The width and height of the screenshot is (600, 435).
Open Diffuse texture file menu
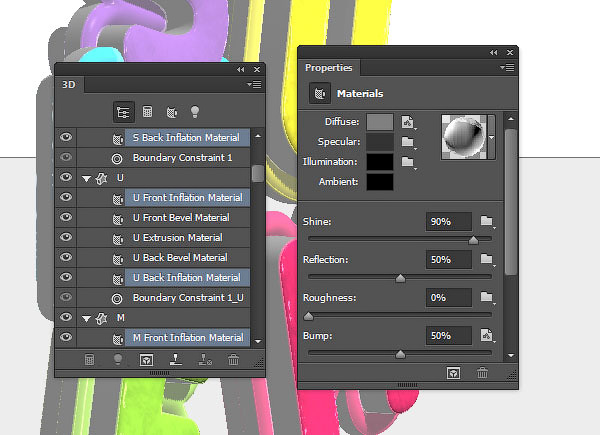click(x=408, y=122)
